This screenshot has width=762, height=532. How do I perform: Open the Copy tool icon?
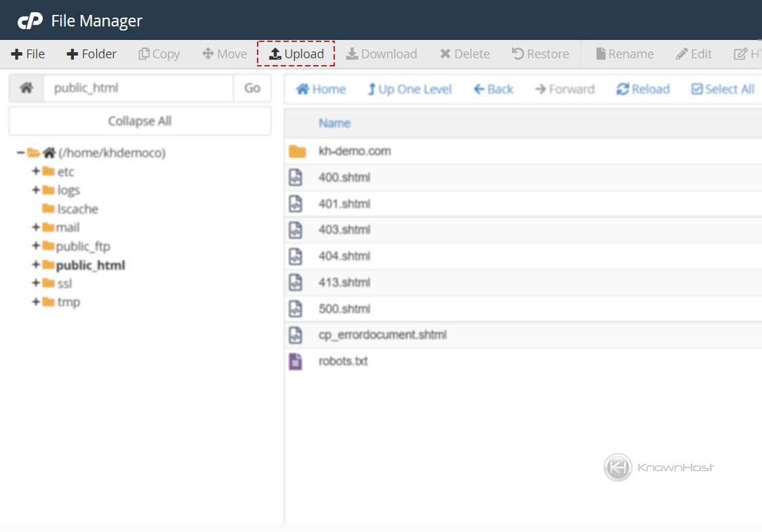[144, 54]
